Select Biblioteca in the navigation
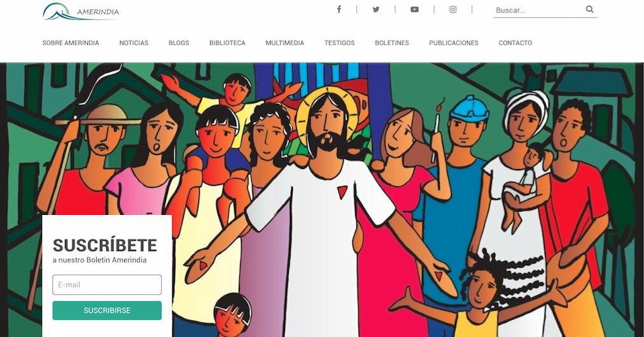The height and width of the screenshot is (337, 644). pyautogui.click(x=227, y=43)
